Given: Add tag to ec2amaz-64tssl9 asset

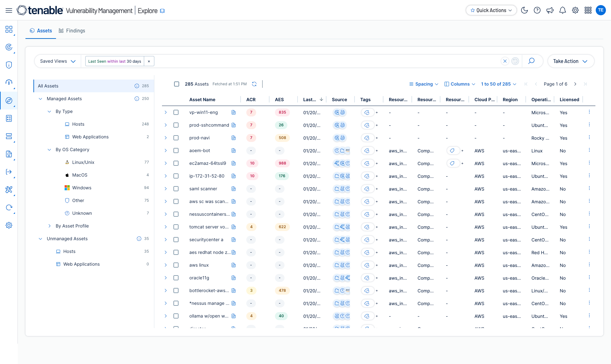Looking at the screenshot, I should coord(377,163).
